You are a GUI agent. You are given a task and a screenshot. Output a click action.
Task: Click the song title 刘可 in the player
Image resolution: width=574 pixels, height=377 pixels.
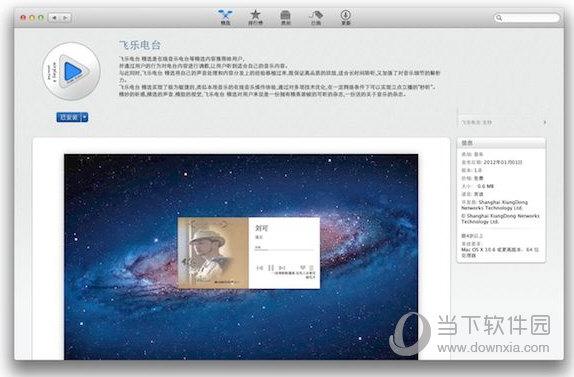[261, 228]
